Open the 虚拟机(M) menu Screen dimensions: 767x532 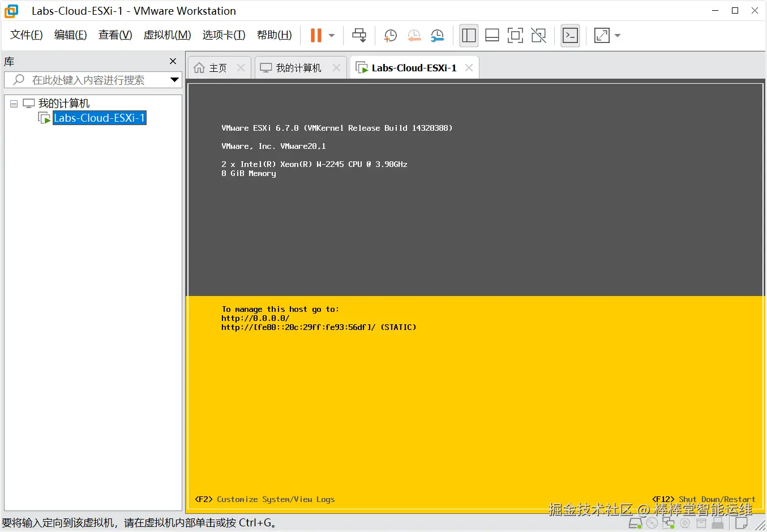168,35
